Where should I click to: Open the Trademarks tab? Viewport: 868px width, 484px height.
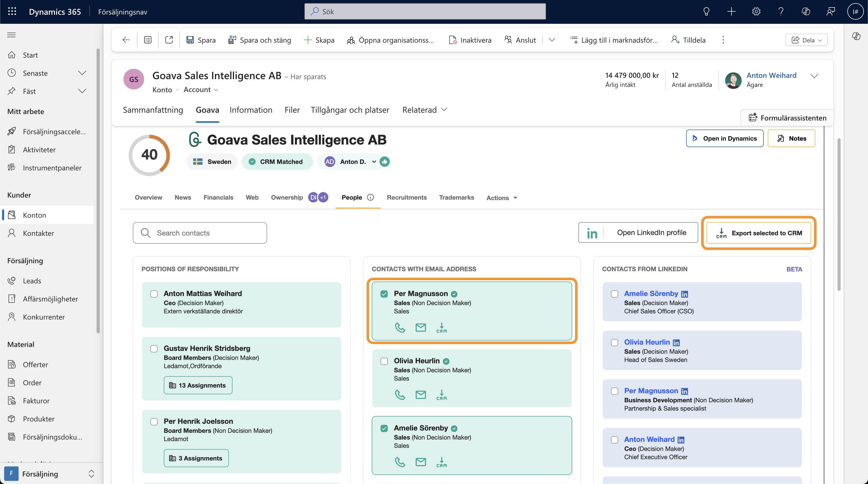tap(456, 197)
